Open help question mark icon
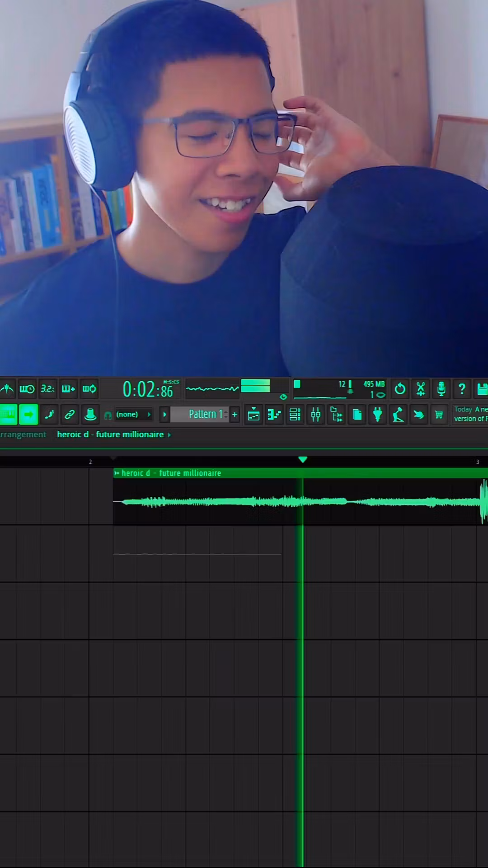Screen dimensions: 488x868 [462, 389]
